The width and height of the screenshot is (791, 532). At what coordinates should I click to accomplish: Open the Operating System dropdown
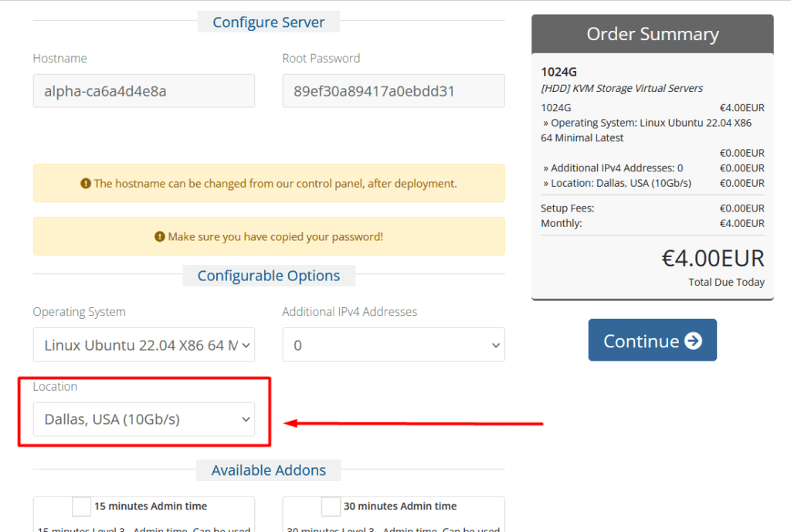point(144,345)
